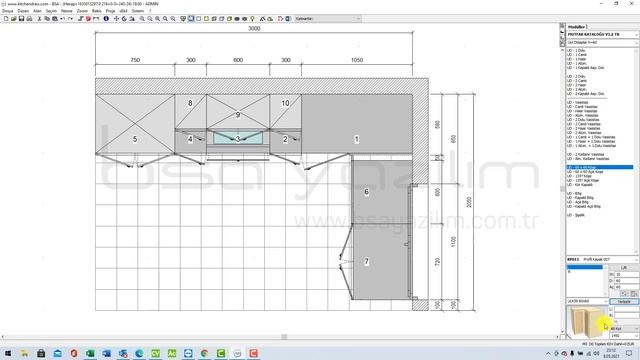The image size is (640, 360).
Task: Select list item UD - Kör Kapaklı
Action: coord(580,185)
